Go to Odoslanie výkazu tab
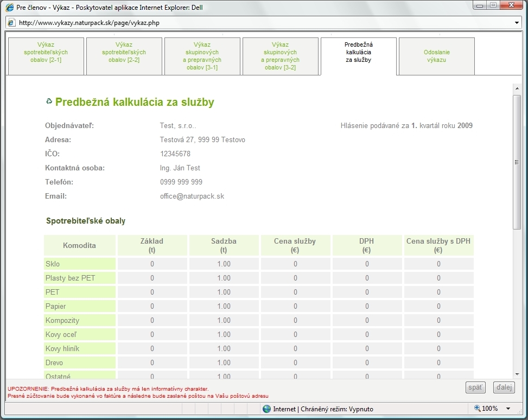This screenshot has width=528, height=420. pyautogui.click(x=436, y=56)
